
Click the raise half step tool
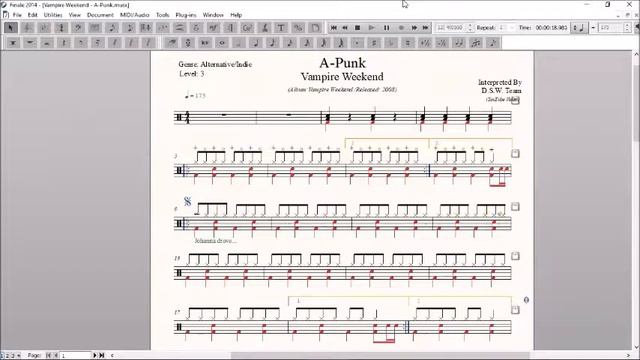(425, 43)
